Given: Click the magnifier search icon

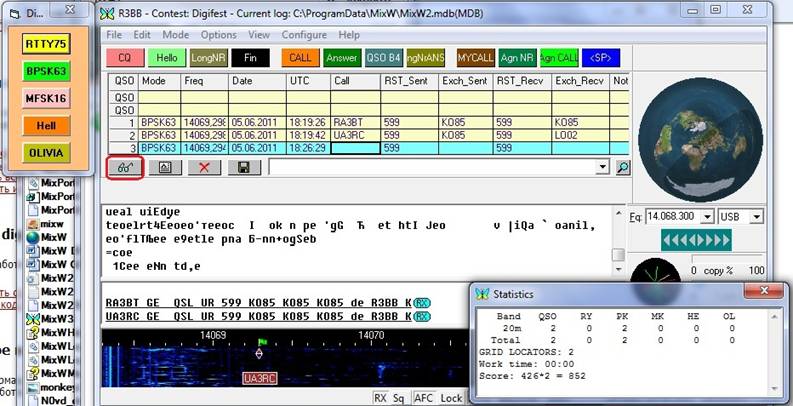Looking at the screenshot, I should (x=622, y=168).
